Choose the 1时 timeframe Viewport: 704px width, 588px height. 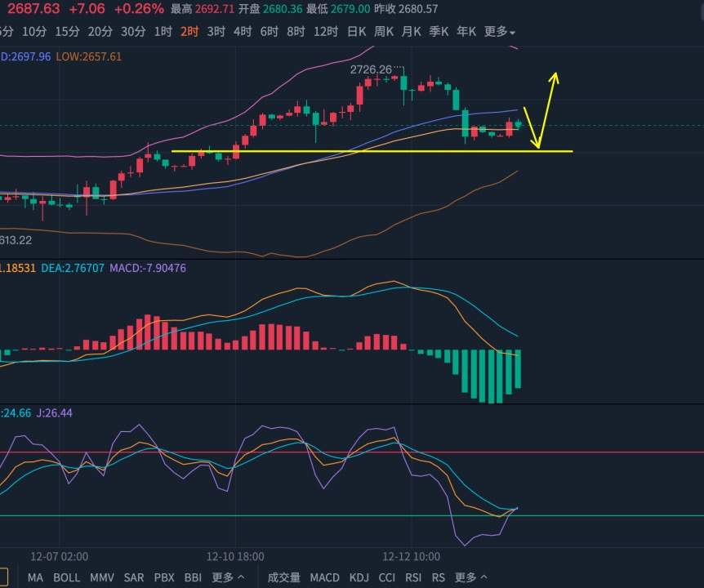pos(163,31)
